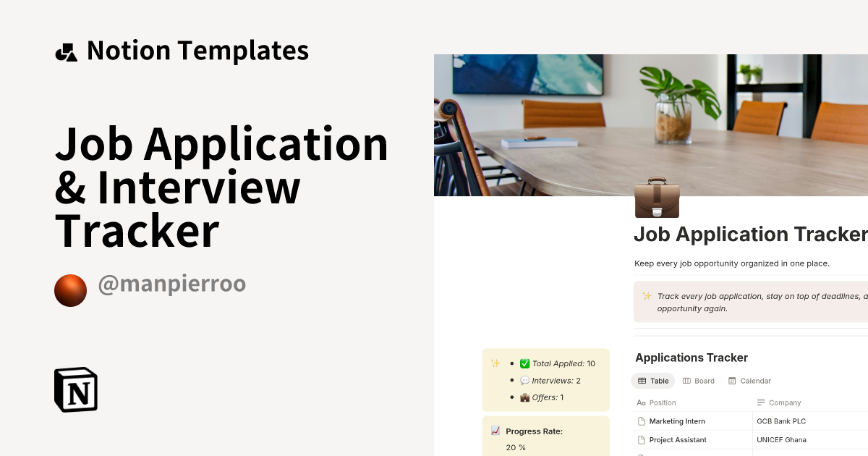Click the briefcase emoji beside Offers

526,397
